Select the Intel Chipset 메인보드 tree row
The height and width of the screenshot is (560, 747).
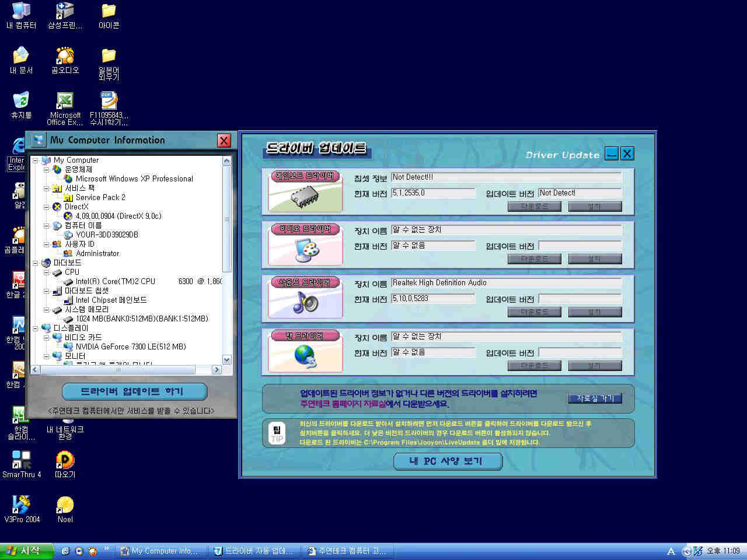point(111,300)
